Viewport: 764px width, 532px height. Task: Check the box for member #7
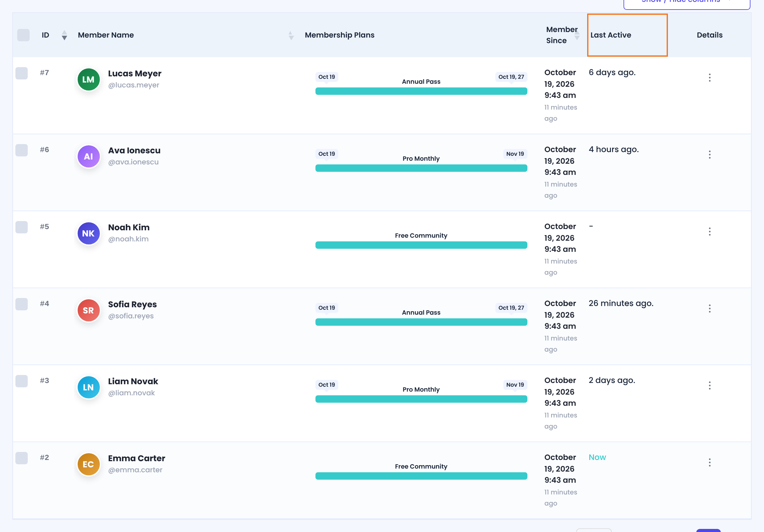(22, 73)
